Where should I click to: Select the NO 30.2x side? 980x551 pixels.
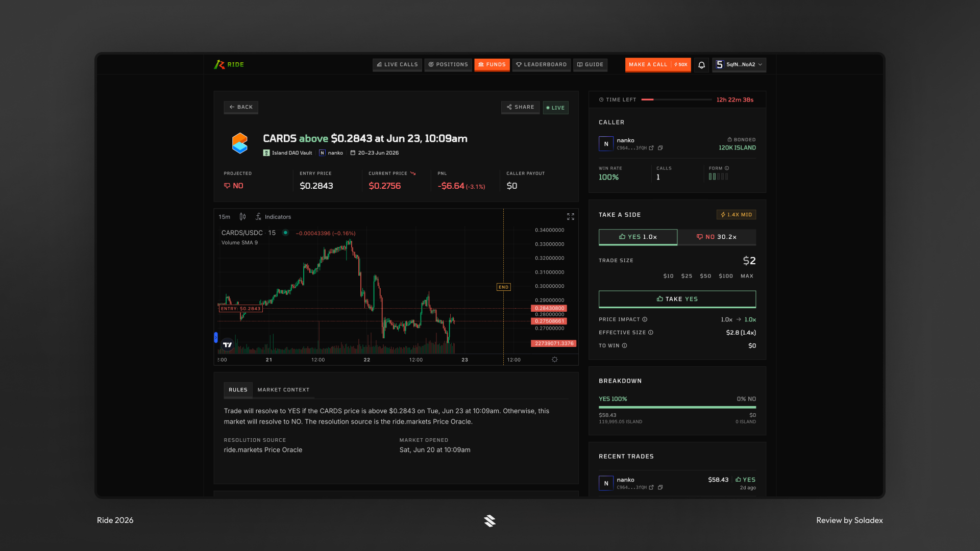coord(717,237)
